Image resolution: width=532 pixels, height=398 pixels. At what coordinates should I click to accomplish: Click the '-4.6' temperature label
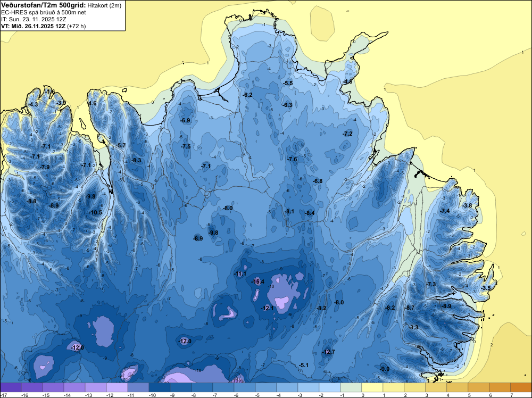(92, 103)
